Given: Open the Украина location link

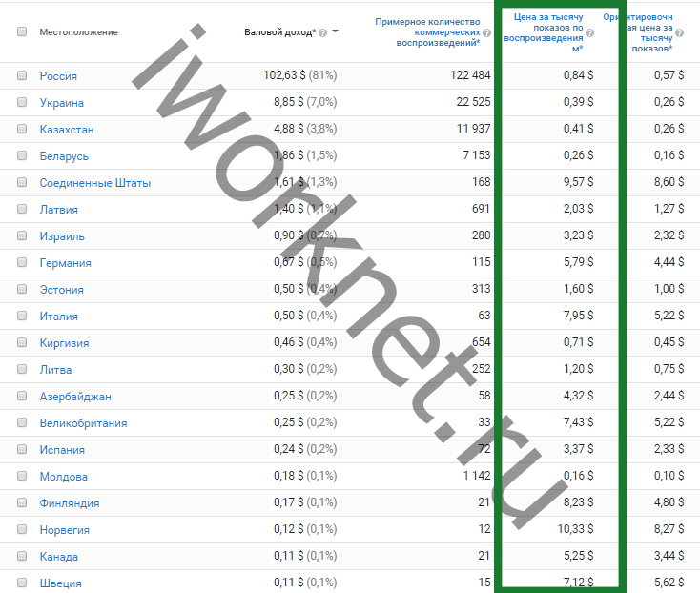Looking at the screenshot, I should 62,102.
